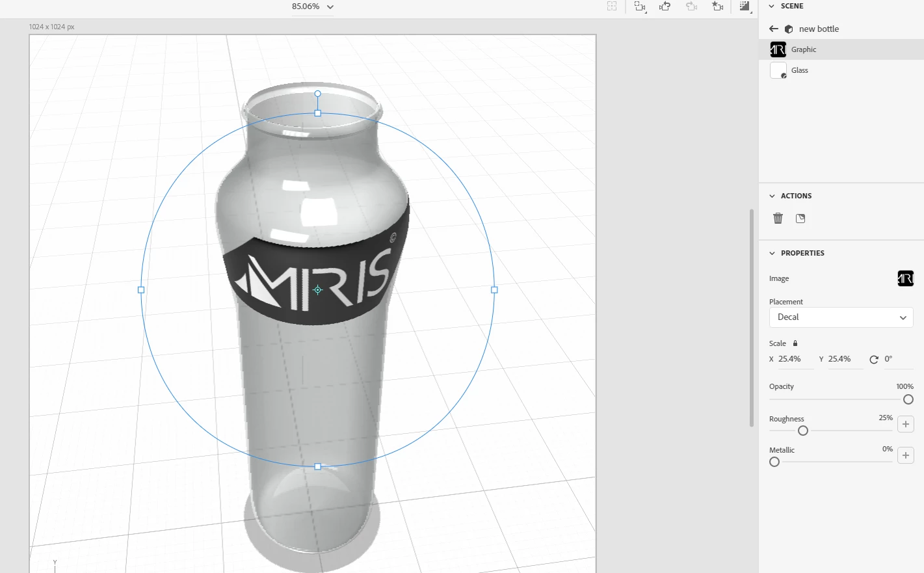Click the Scale Y value field
Screen dimensions: 924x573
tap(845, 359)
